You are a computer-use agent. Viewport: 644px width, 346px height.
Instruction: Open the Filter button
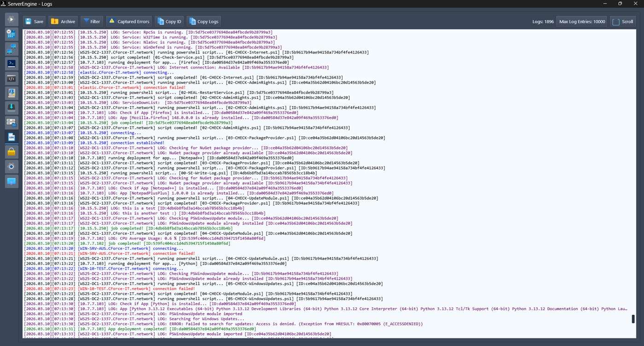coord(92,21)
